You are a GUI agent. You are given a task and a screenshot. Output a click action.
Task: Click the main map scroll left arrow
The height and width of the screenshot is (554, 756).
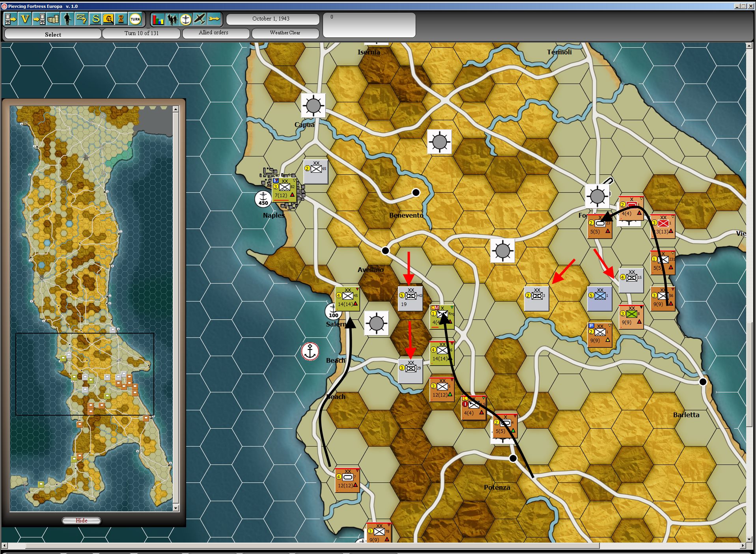(x=4, y=546)
